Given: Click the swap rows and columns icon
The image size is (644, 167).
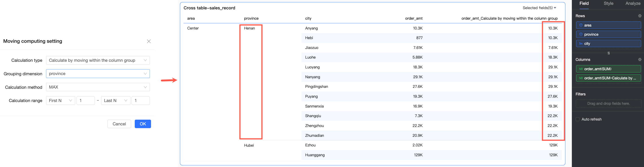Looking at the screenshot, I should [608, 53].
